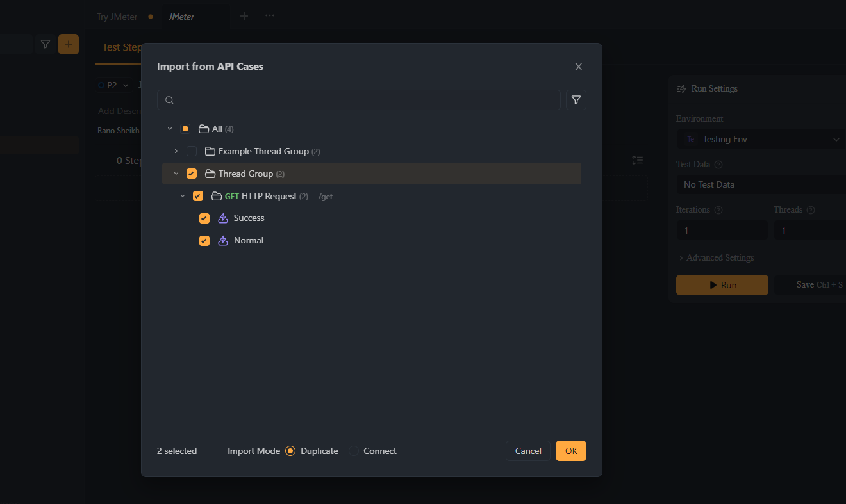Open the Test Steps tab
This screenshot has width=846, height=504.
click(122, 47)
